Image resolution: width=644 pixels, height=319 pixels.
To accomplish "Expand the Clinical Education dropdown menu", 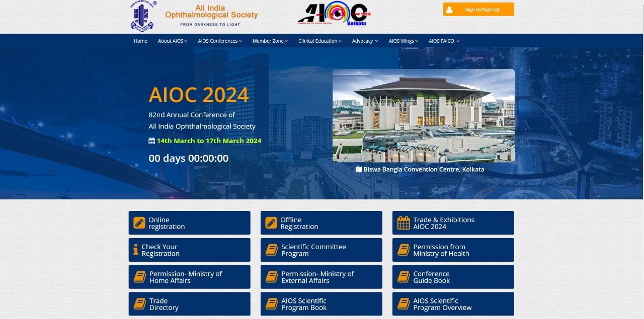I will [x=320, y=41].
